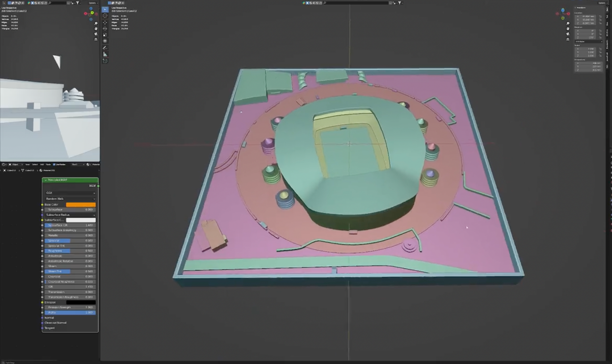Expand the Subsurface Radius dropdown
Viewport: 612px width, 364px height.
coord(71,215)
